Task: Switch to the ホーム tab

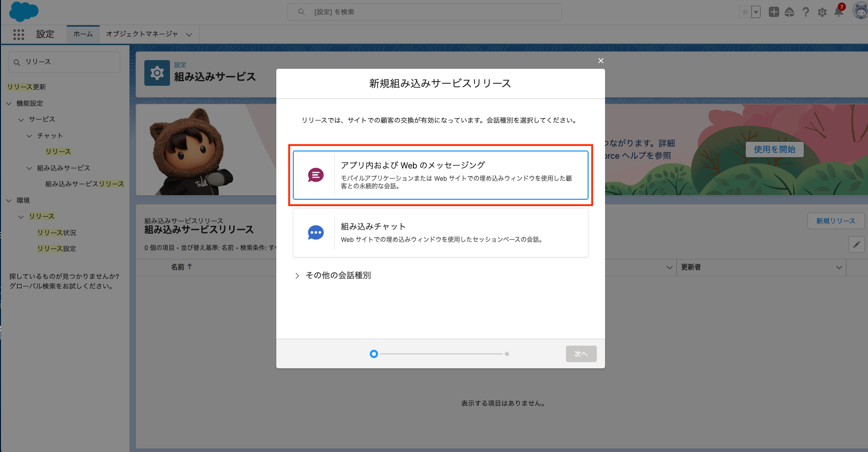Action: (83, 34)
